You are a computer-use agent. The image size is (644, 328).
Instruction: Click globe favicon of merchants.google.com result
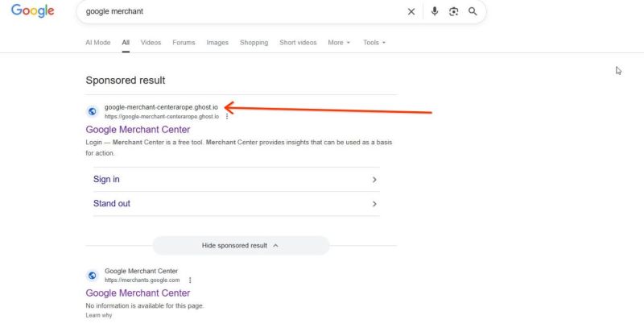[93, 276]
